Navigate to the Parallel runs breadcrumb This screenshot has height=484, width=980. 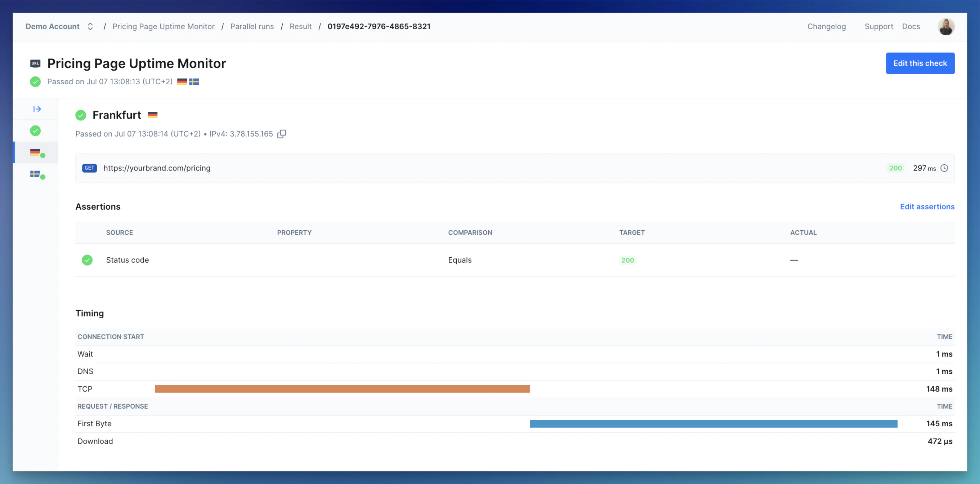coord(252,26)
